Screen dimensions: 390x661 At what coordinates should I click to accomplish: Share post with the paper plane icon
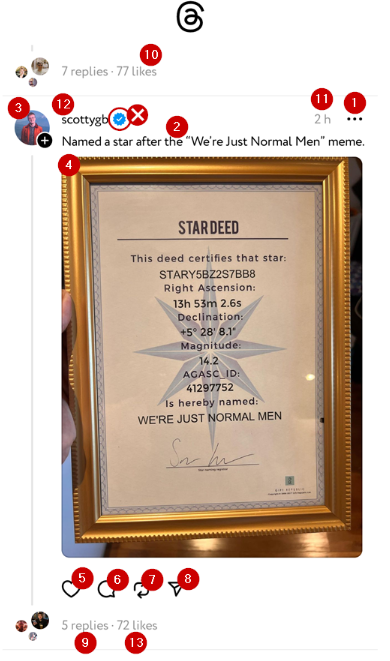tap(176, 589)
